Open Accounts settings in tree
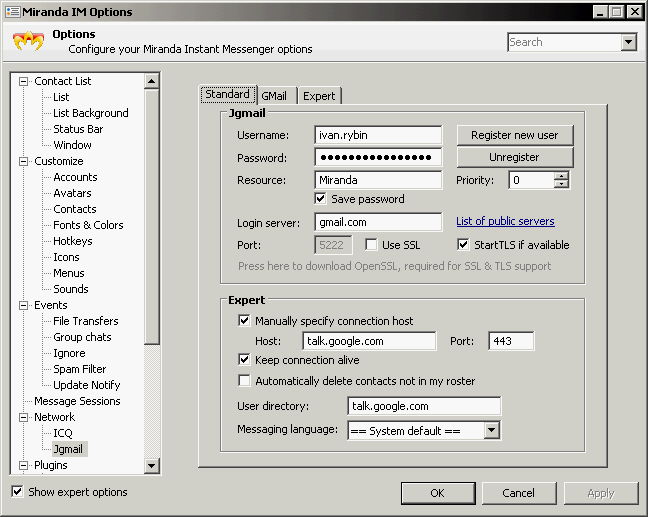Viewport: 648px width, 517px height. click(x=75, y=177)
